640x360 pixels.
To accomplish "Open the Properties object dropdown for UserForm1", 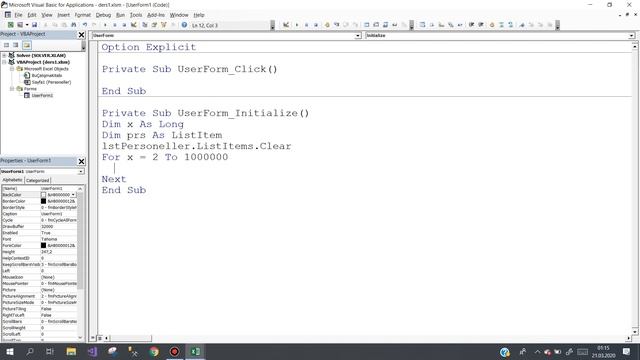I will (80, 171).
